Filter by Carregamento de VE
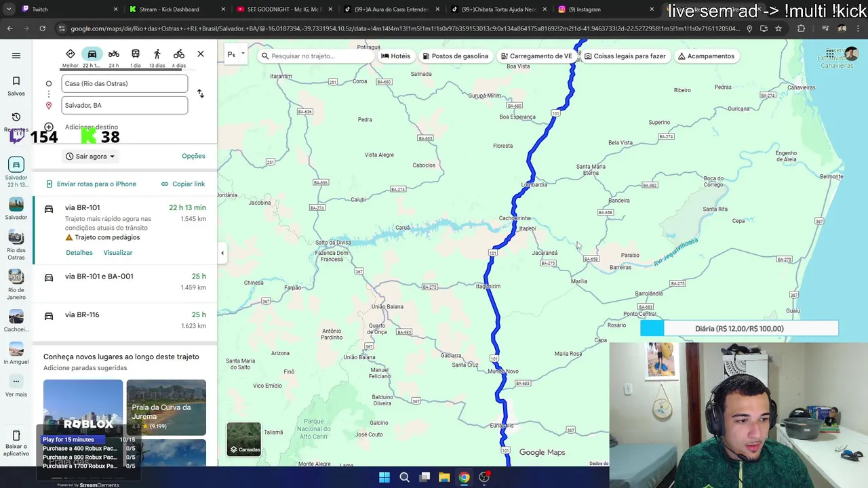 pos(536,56)
